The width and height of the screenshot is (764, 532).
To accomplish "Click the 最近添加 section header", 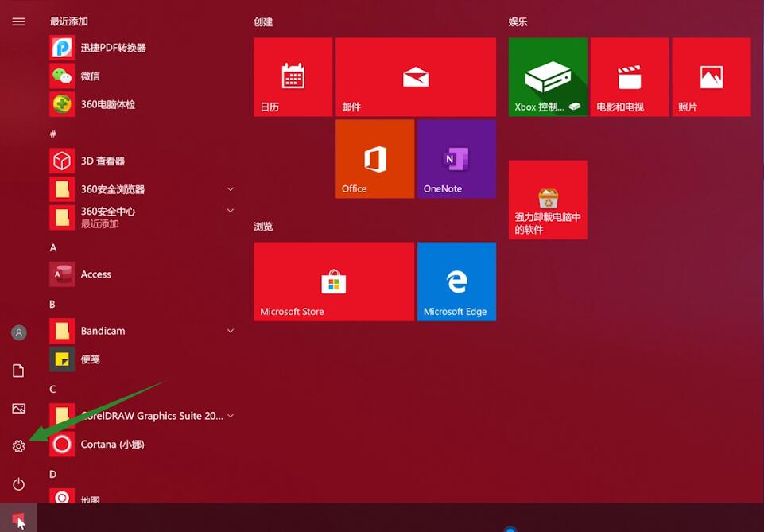I will click(x=68, y=21).
